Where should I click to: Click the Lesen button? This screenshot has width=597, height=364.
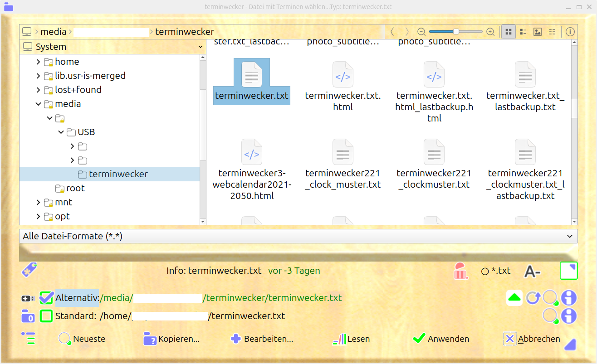(x=352, y=339)
